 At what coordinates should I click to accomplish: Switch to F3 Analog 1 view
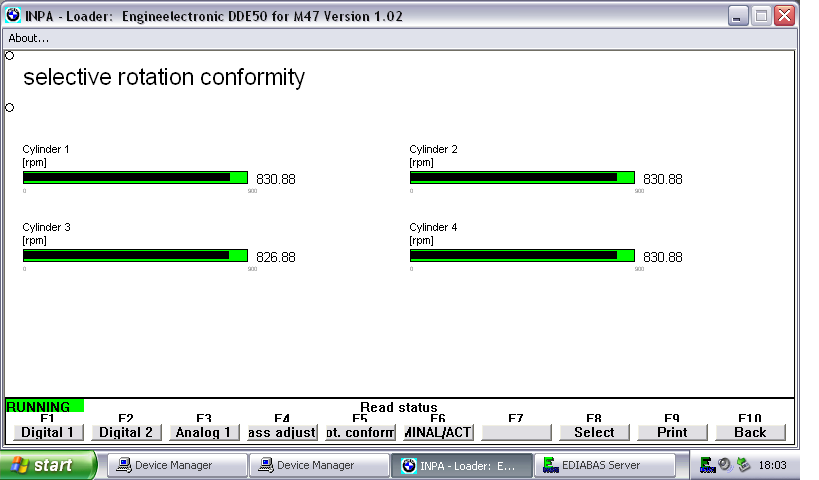click(x=204, y=432)
